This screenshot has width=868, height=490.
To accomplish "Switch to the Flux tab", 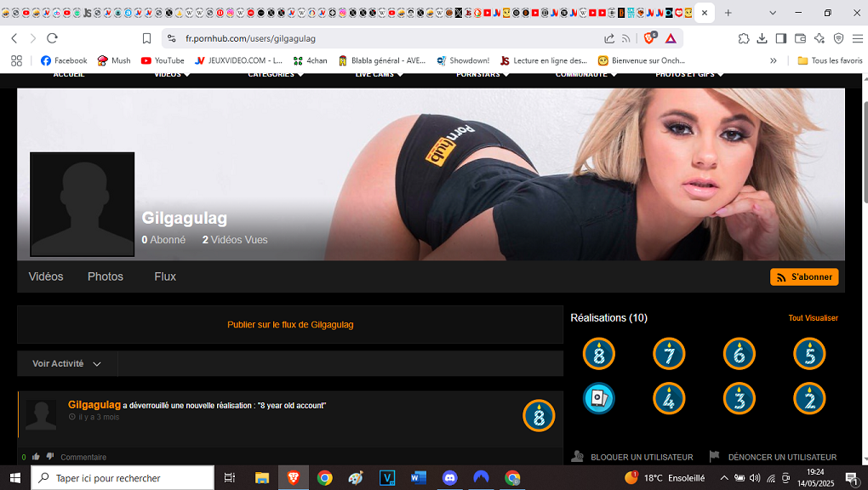I will coord(165,276).
